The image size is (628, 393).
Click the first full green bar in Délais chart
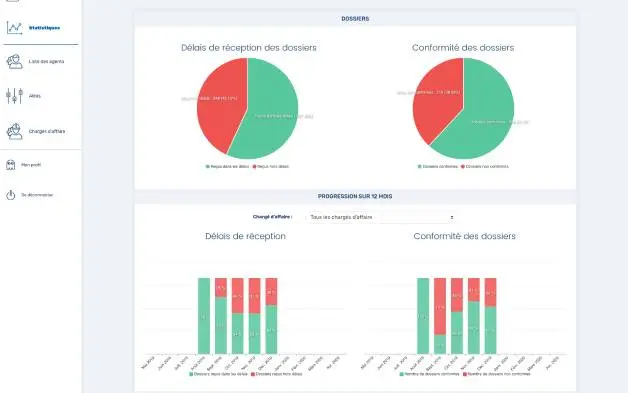204,316
